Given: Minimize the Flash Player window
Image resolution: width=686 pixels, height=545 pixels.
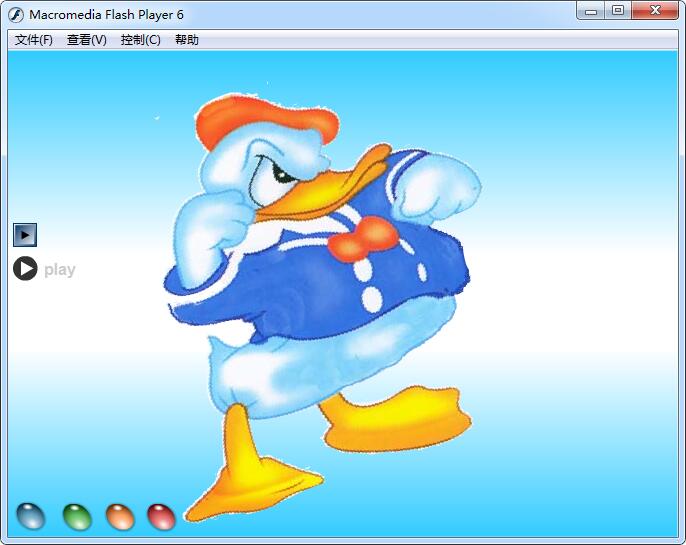Looking at the screenshot, I should pos(591,10).
